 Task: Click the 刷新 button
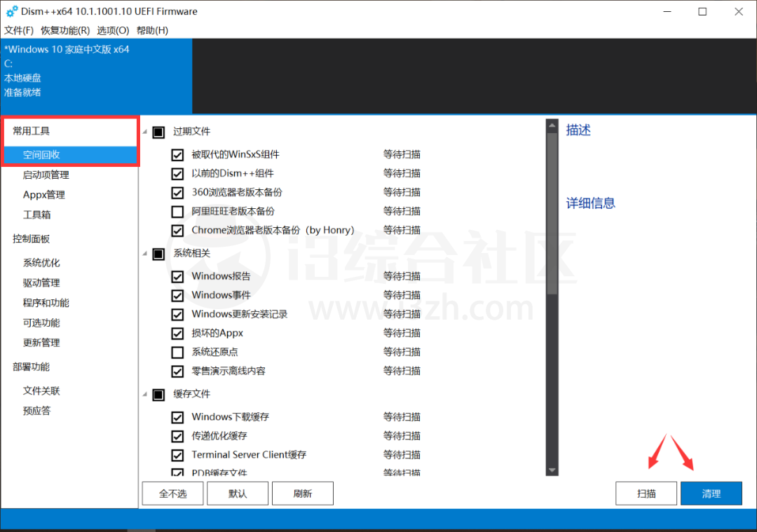(303, 493)
